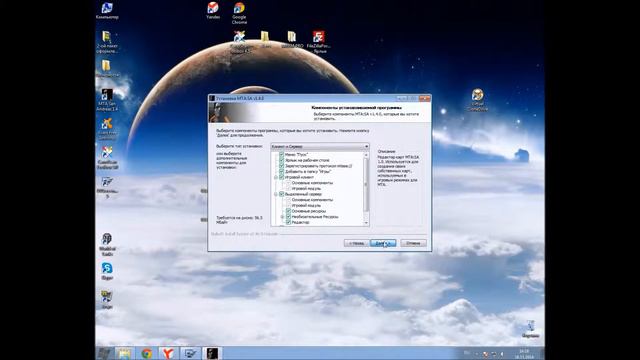Collapse the Игровой клиент tree node

276,178
